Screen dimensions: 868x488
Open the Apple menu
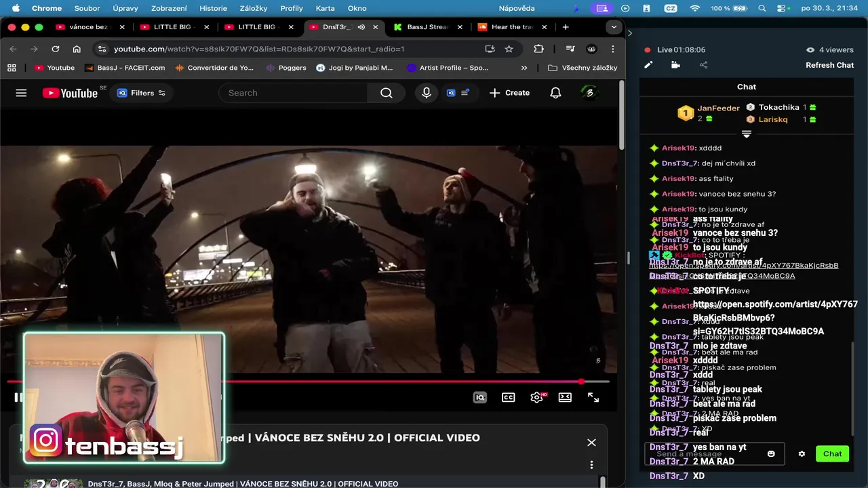coord(16,8)
